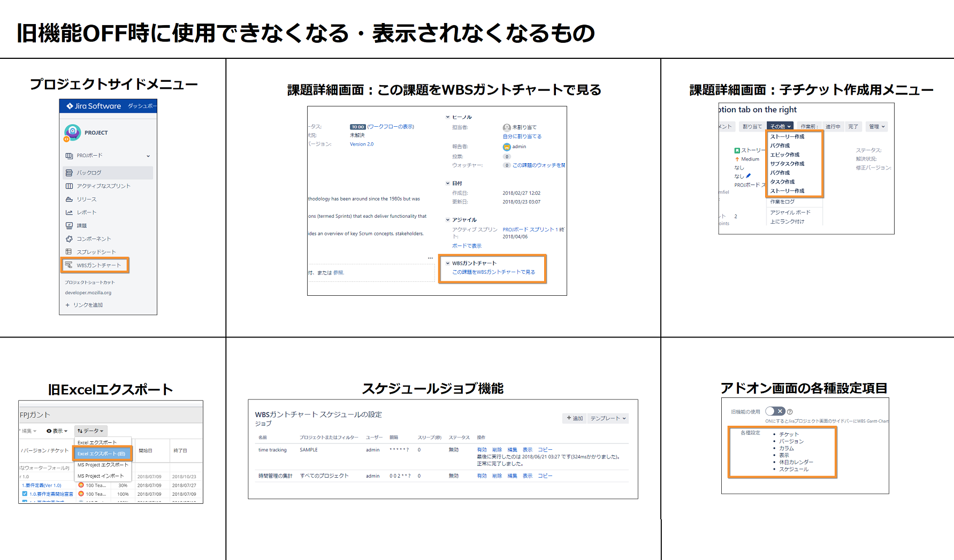
Task: Choose MS Project エクスポート menu entry
Action: [103, 465]
